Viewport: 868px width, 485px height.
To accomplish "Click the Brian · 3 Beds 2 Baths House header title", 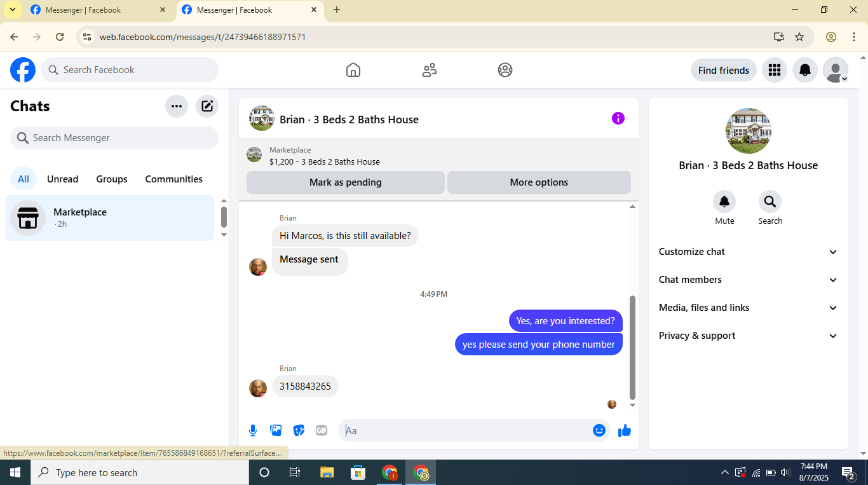I will [349, 120].
